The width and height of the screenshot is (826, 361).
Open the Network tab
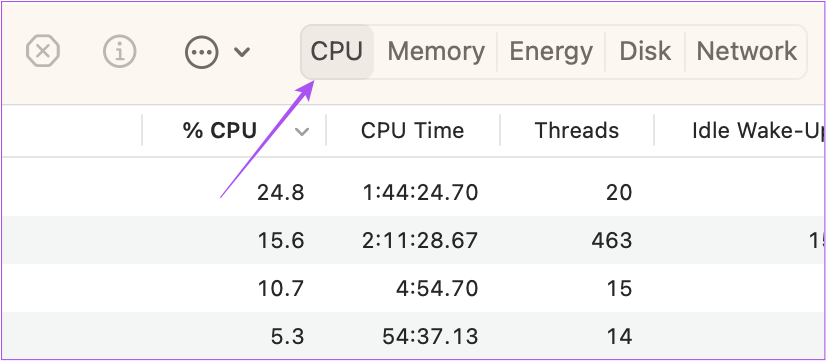click(746, 52)
